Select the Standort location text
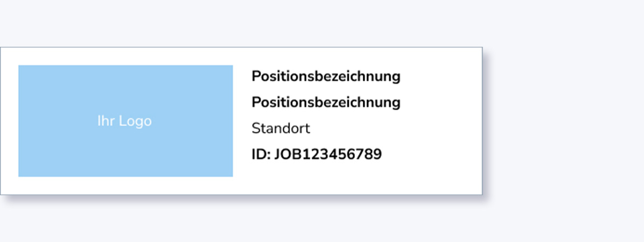This screenshot has height=242, width=644. (x=281, y=129)
